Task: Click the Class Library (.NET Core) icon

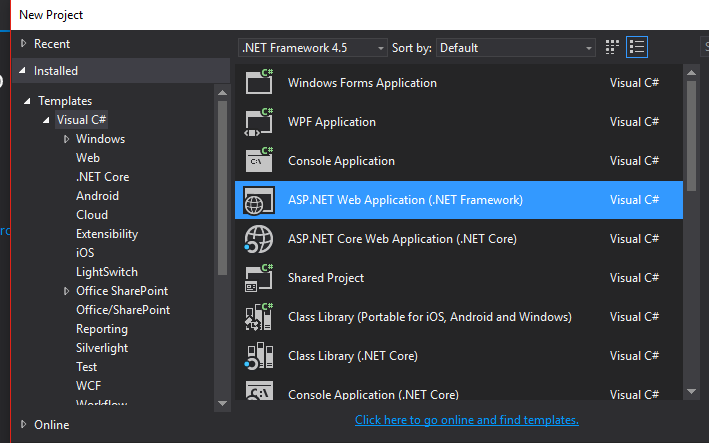Action: tap(259, 356)
